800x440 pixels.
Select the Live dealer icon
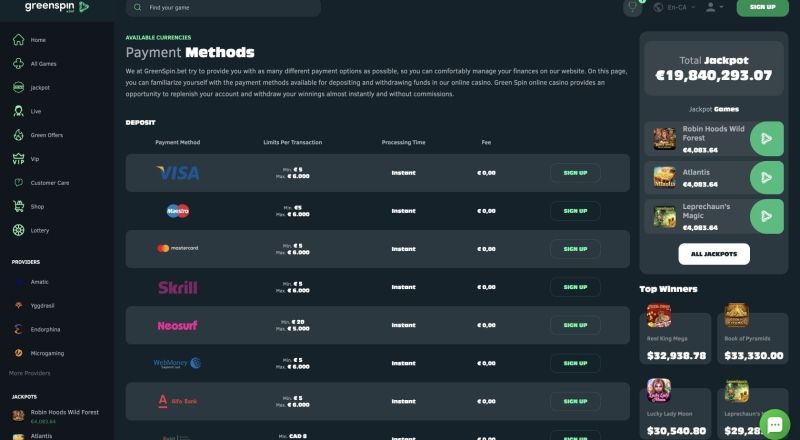(x=18, y=111)
